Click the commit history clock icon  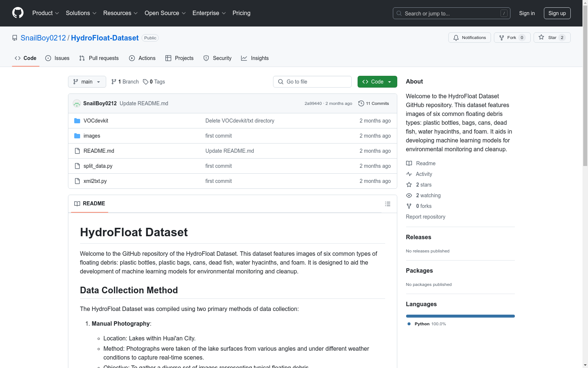(361, 103)
